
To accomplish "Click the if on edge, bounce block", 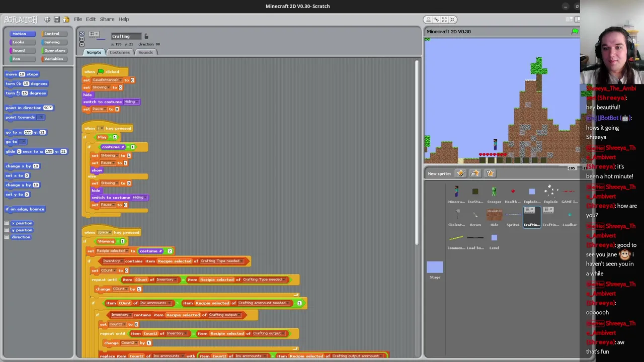I will [25, 209].
